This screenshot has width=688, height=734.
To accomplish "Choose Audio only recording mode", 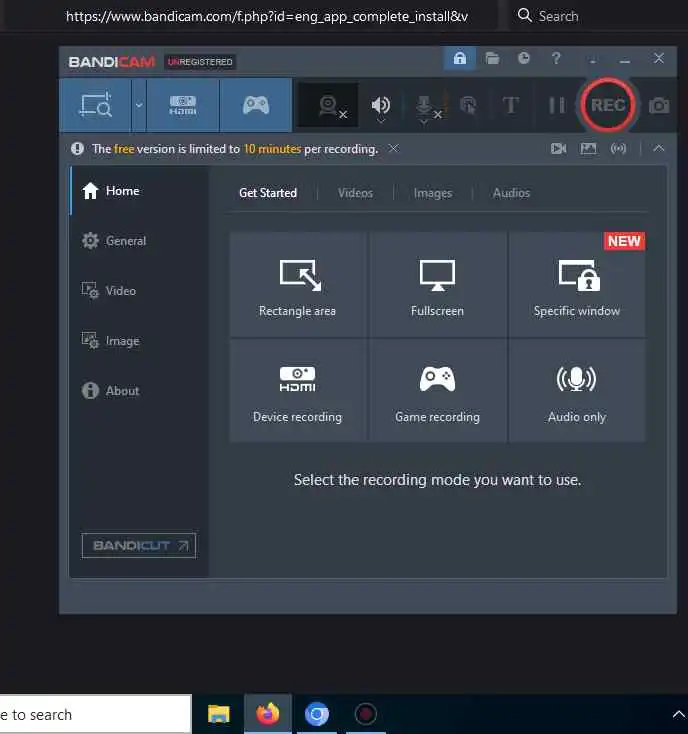I will [577, 390].
